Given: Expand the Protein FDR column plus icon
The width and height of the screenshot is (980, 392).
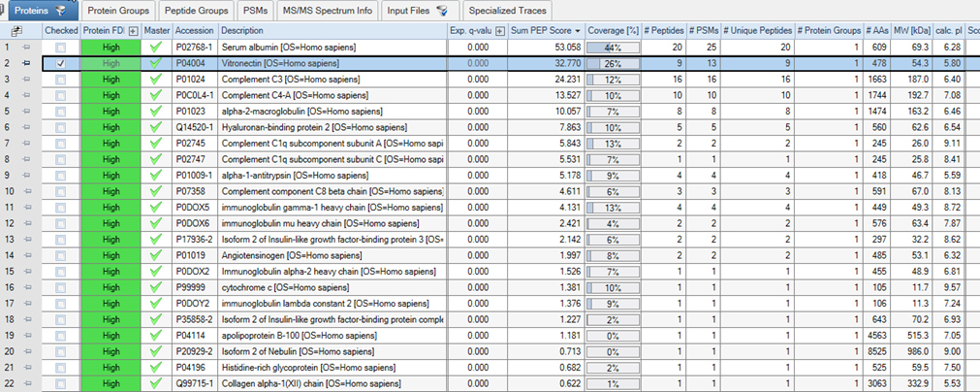Looking at the screenshot, I should coord(133,31).
